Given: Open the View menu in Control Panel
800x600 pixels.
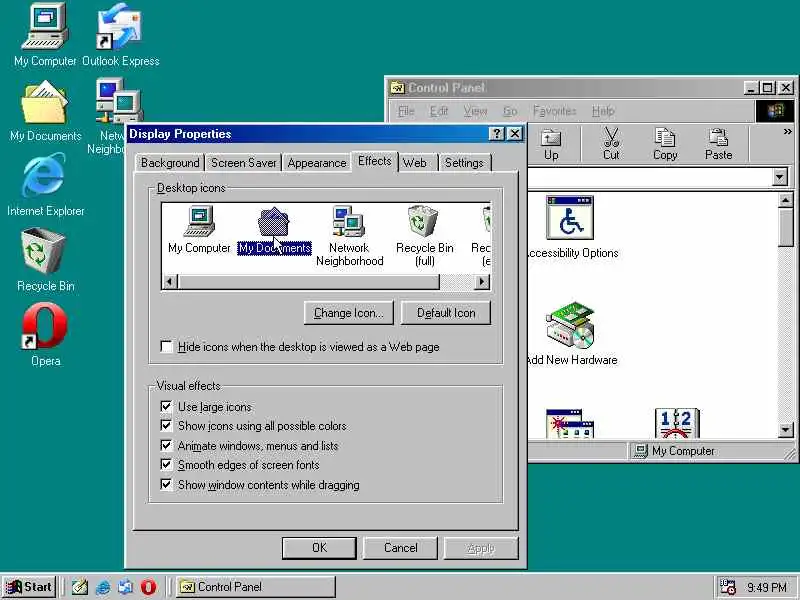Looking at the screenshot, I should (x=475, y=111).
